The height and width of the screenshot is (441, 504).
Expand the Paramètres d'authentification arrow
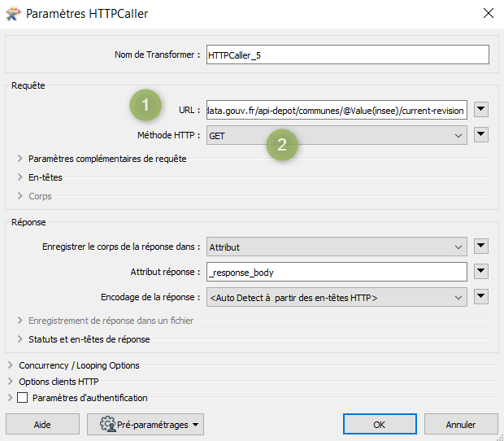11,397
